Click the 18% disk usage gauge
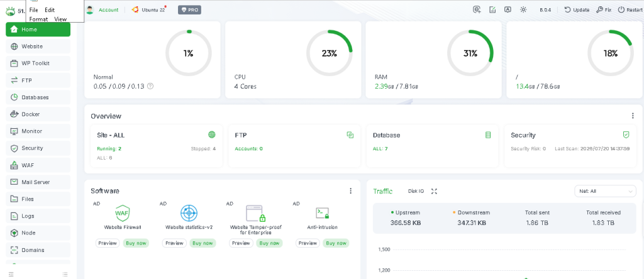Screen dimensions: 644x279 pyautogui.click(x=611, y=53)
